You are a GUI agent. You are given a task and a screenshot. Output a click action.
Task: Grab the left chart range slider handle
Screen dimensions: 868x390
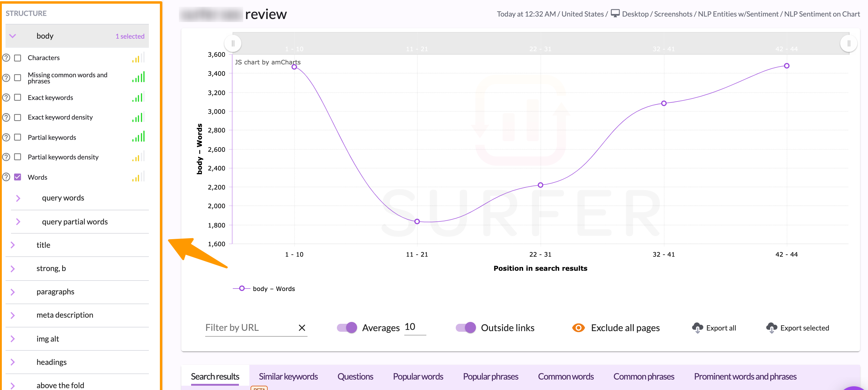click(233, 44)
